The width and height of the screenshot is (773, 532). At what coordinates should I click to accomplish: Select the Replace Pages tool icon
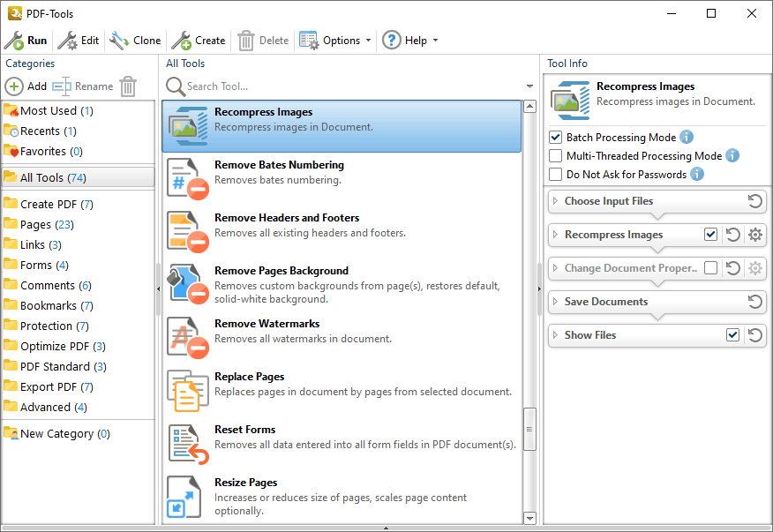[x=187, y=391]
